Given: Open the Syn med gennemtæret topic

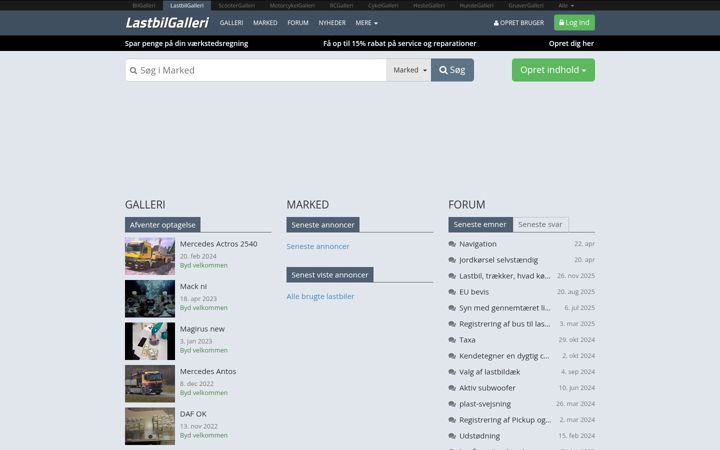Looking at the screenshot, I should [x=505, y=308].
